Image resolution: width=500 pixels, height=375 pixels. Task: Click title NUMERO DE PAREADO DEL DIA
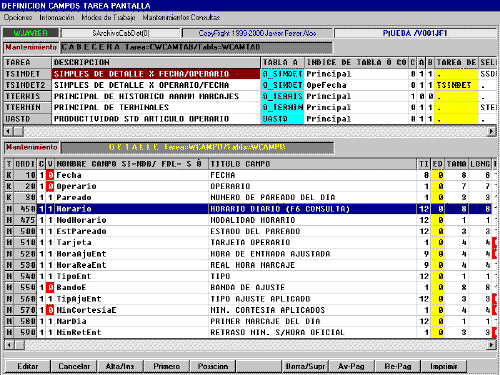[313, 197]
